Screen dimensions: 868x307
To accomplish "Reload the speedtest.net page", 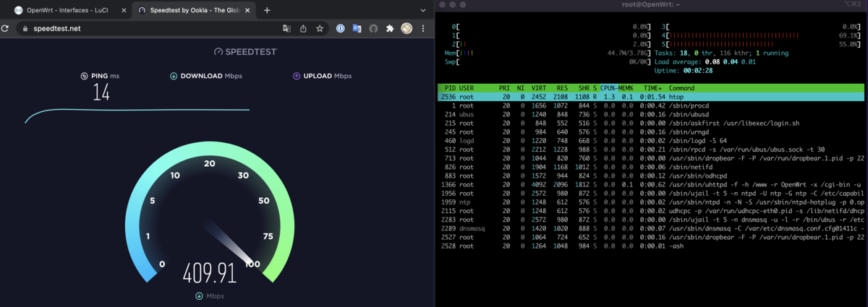I will pyautogui.click(x=5, y=29).
